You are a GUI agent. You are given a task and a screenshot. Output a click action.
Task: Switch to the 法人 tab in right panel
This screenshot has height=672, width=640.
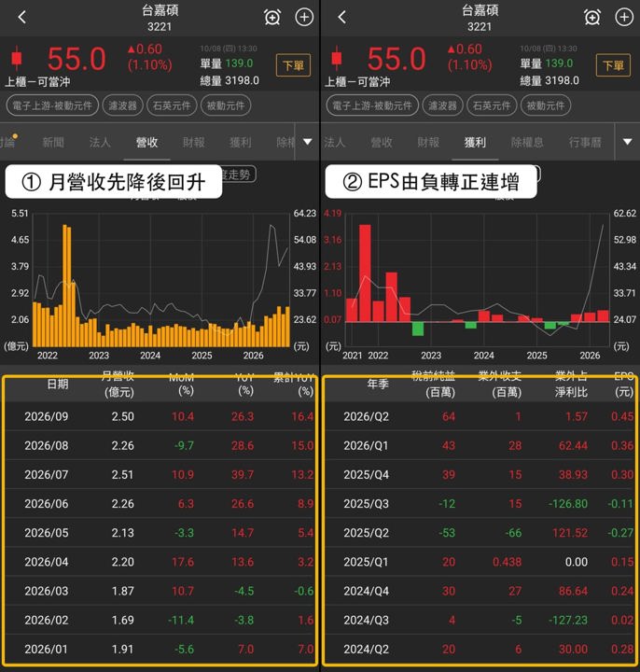(x=335, y=142)
